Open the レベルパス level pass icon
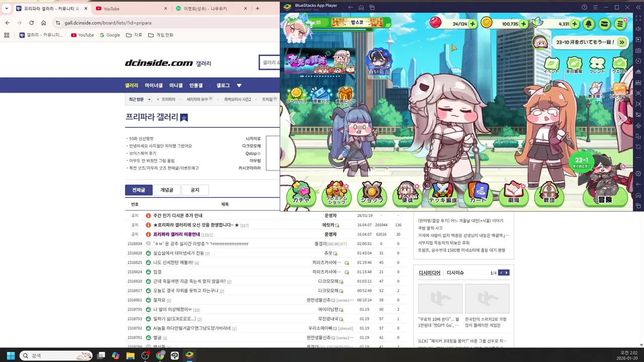This screenshot has height=362, width=644. pos(296,96)
